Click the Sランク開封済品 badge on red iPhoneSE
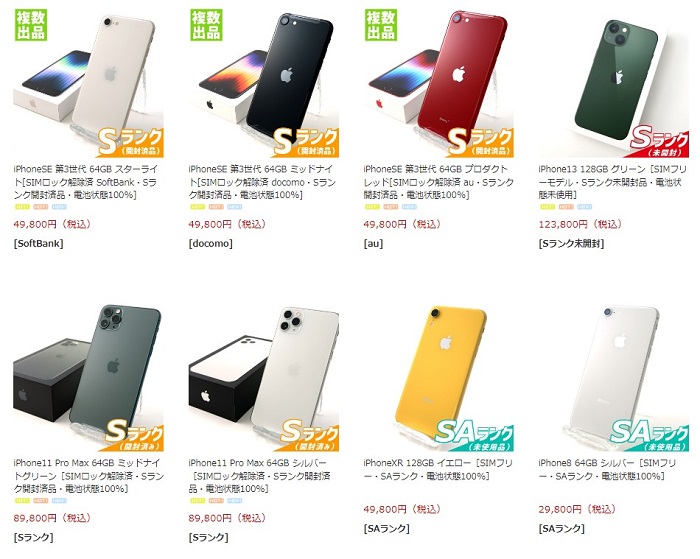This screenshot has height=559, width=700. [x=481, y=141]
